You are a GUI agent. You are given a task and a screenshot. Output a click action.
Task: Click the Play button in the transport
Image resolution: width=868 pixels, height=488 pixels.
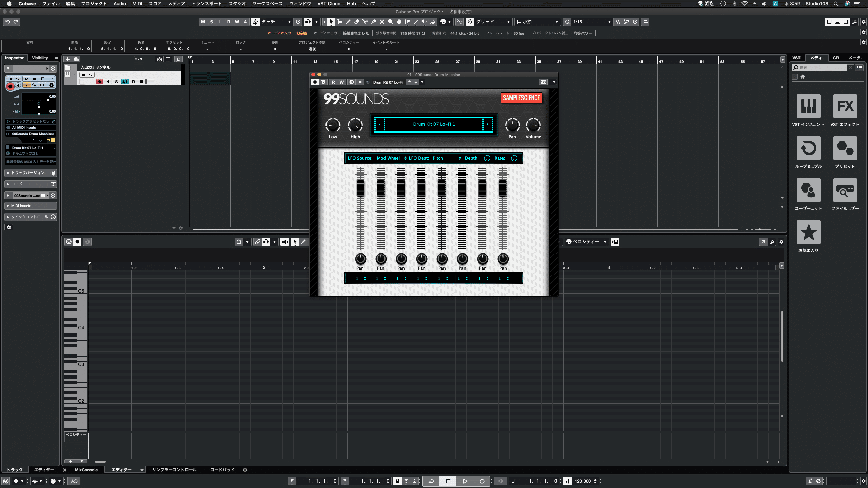pos(465,481)
